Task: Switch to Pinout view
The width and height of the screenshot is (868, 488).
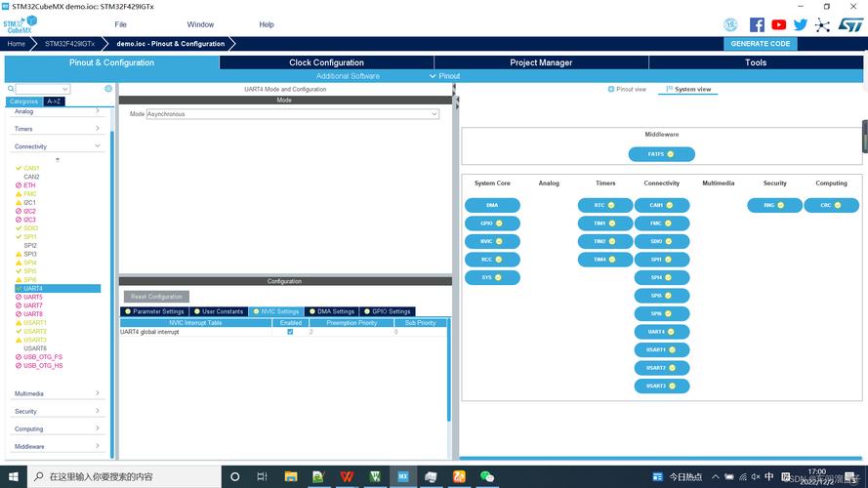Action: pos(627,89)
